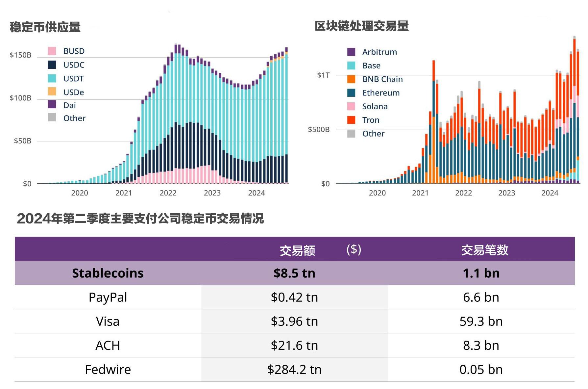This screenshot has height=389, width=588.
Task: Click the purple Dai legend swatch
Action: (x=52, y=104)
